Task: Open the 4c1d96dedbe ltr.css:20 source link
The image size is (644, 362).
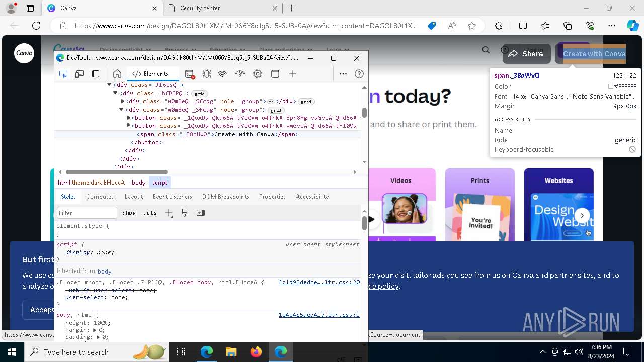Action: pyautogui.click(x=319, y=283)
